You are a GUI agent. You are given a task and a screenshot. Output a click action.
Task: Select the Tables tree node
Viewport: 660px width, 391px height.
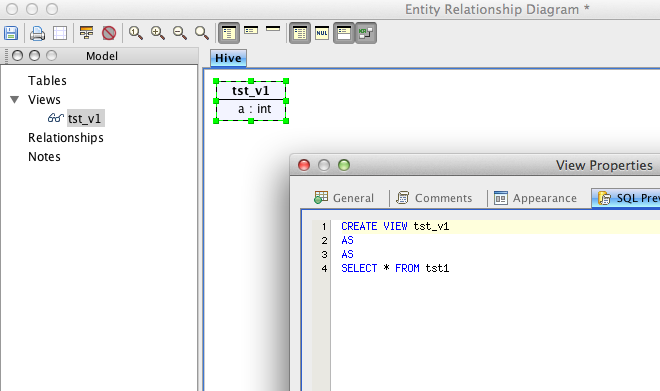click(x=47, y=80)
